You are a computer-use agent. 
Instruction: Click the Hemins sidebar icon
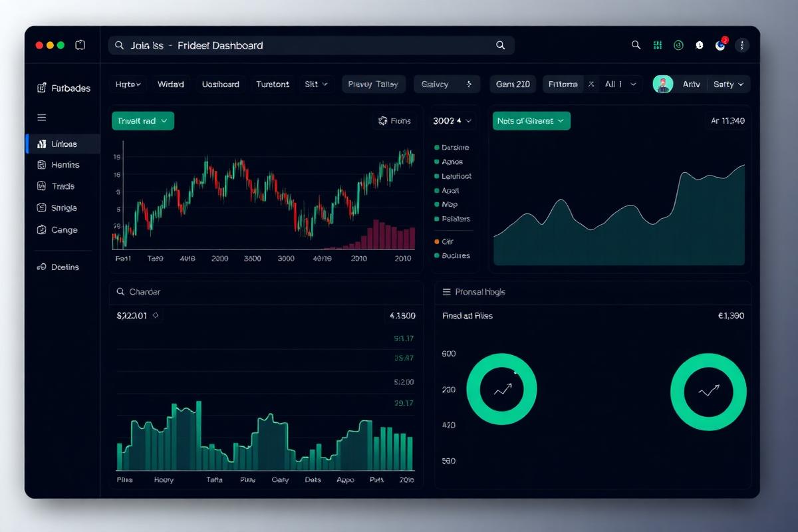coord(41,165)
